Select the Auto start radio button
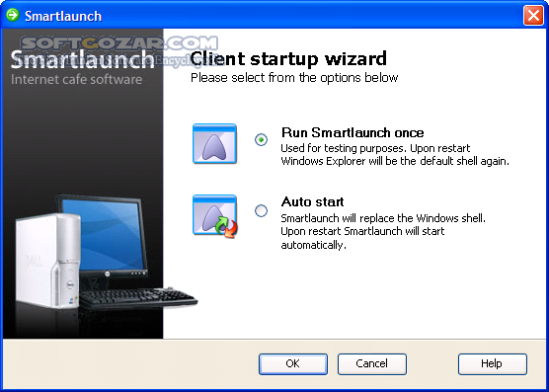Image resolution: width=549 pixels, height=392 pixels. click(x=261, y=210)
